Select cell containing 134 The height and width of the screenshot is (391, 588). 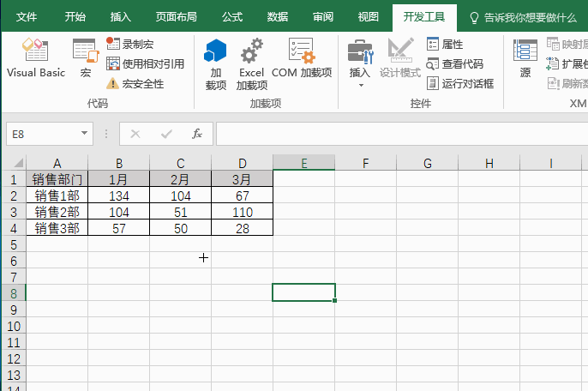click(x=119, y=195)
